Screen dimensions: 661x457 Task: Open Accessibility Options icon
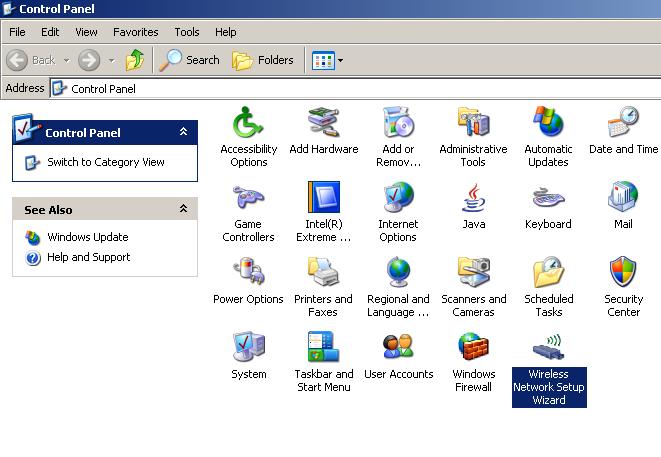248,122
